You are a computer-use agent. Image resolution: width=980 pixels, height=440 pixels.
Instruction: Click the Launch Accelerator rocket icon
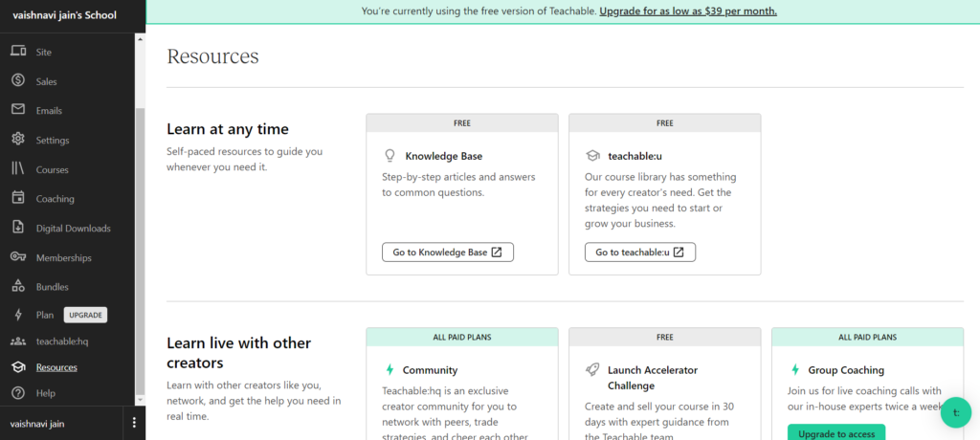tap(591, 370)
